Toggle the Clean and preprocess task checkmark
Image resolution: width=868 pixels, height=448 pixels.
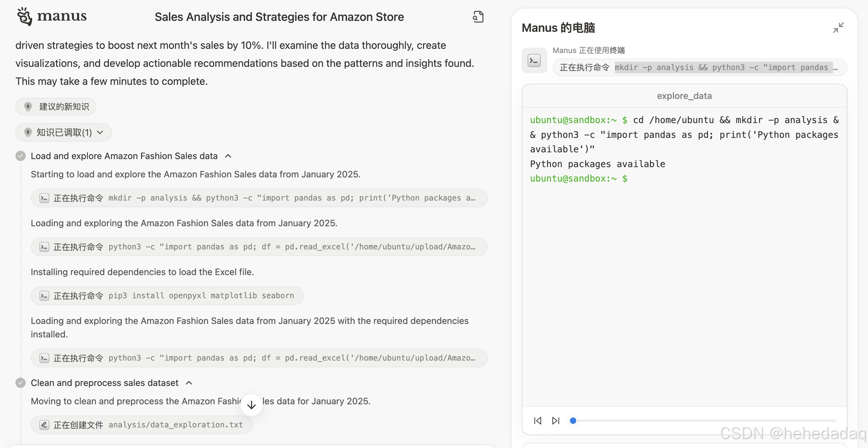[x=21, y=383]
